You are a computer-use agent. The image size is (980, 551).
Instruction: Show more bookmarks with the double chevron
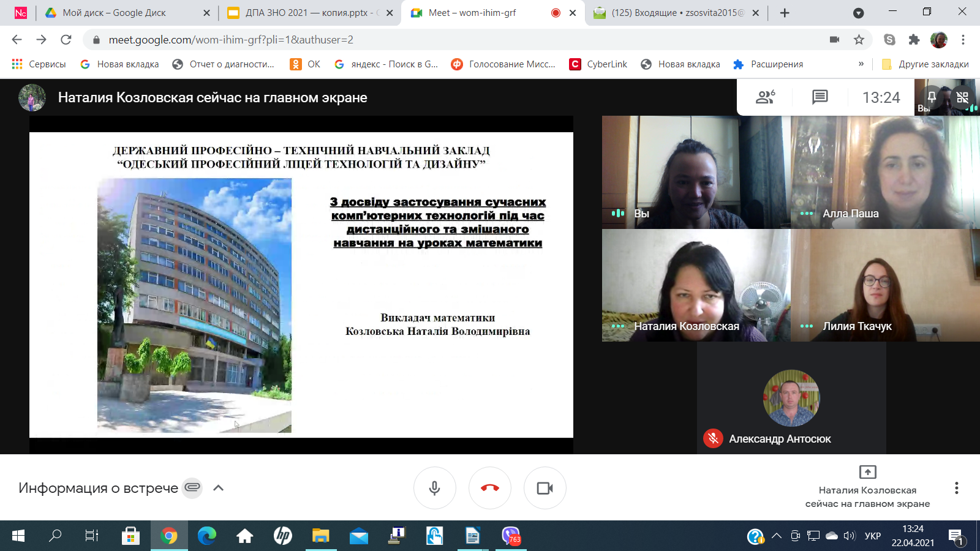(x=861, y=64)
